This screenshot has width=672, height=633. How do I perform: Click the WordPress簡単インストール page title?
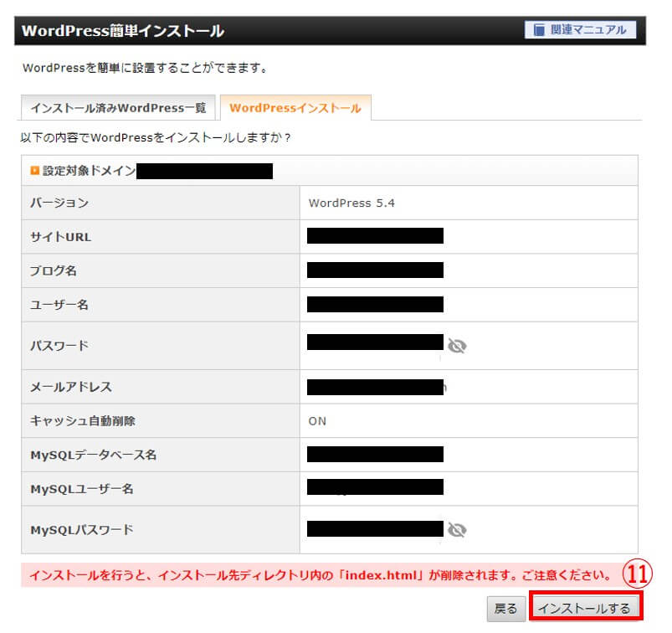click(x=123, y=31)
